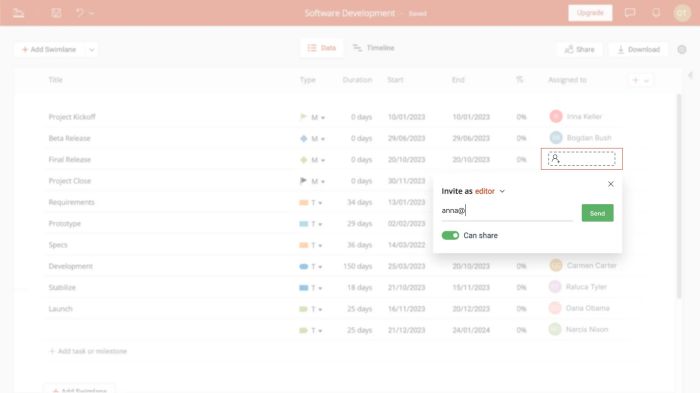Close the invite popup
700x393 pixels.
[610, 184]
